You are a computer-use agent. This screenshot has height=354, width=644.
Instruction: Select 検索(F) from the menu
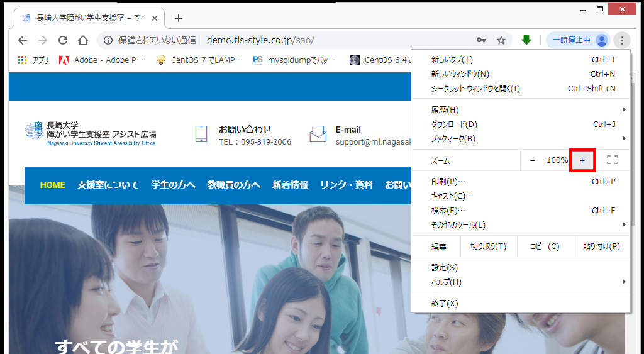520,210
